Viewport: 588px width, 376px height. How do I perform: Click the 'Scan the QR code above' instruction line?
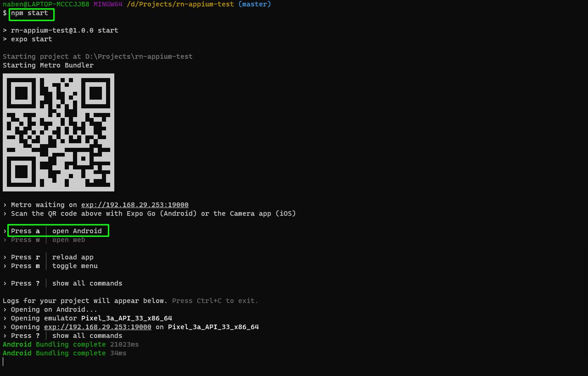150,213
